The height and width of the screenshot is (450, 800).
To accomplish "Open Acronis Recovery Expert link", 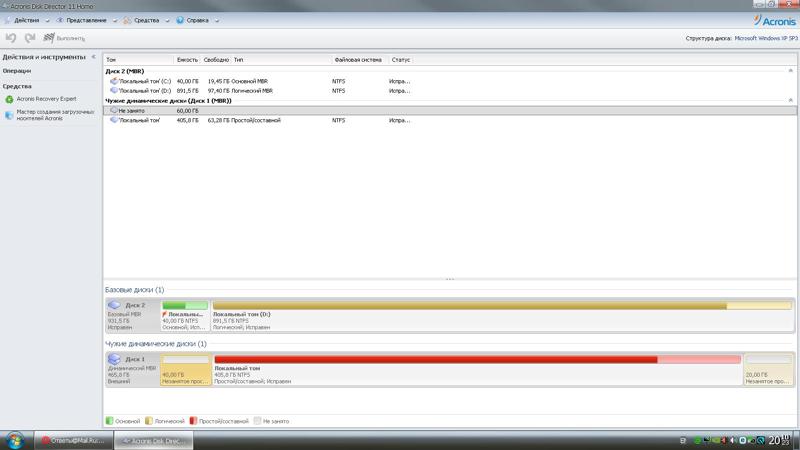I will point(46,99).
